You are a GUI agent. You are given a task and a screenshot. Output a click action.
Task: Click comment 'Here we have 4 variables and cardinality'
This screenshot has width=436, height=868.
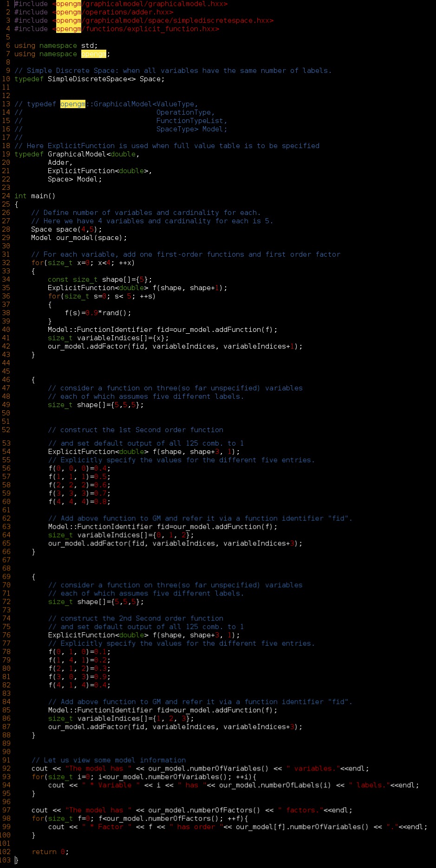[152, 221]
